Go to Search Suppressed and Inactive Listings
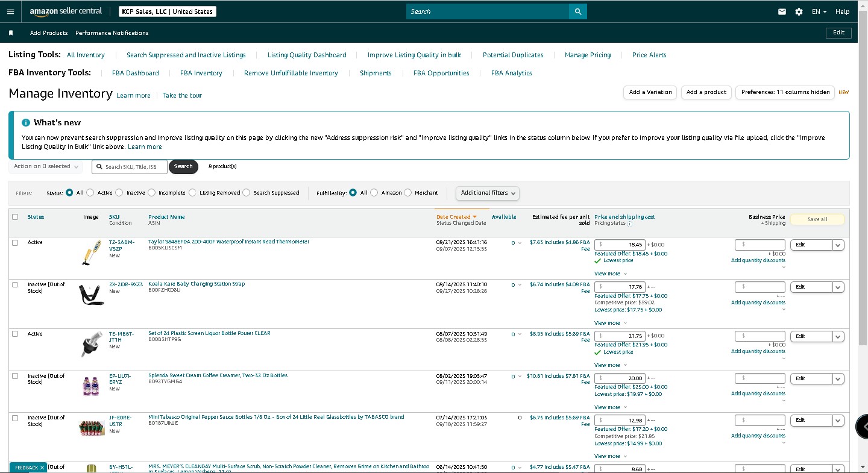The width and height of the screenshot is (868, 473). [x=186, y=55]
